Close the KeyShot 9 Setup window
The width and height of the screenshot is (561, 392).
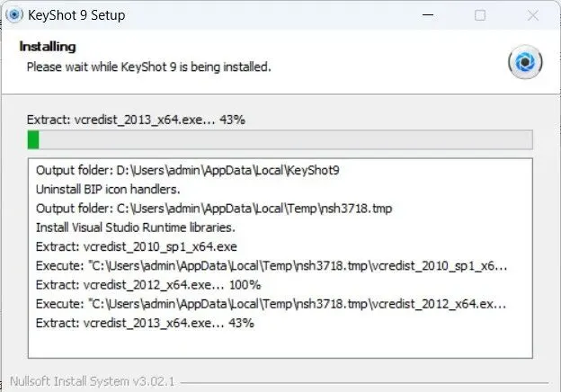click(x=533, y=15)
